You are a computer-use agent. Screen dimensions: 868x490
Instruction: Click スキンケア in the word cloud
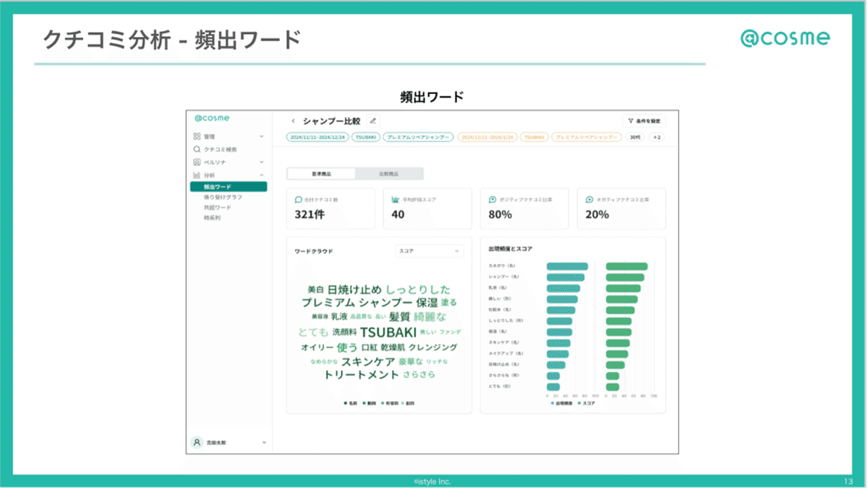(368, 361)
